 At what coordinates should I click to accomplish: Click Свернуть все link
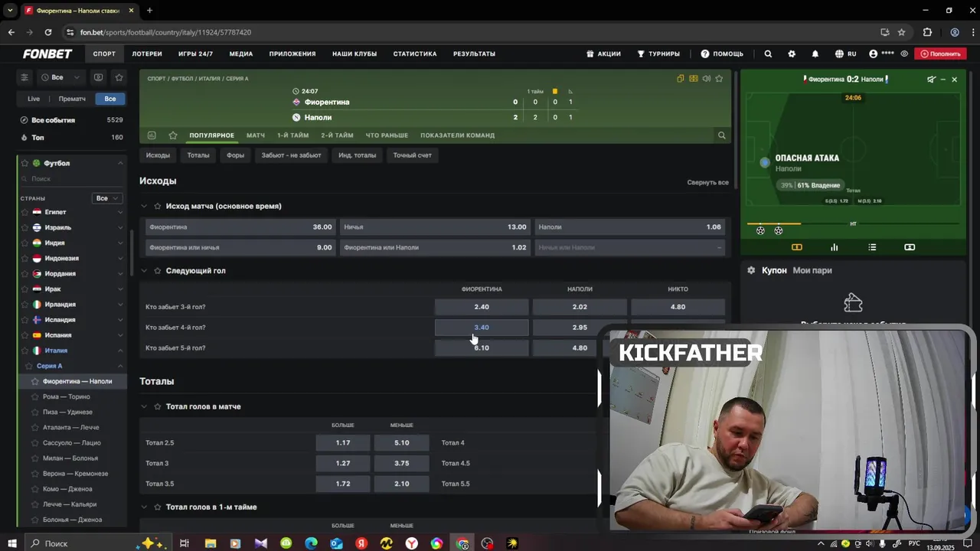[707, 182]
